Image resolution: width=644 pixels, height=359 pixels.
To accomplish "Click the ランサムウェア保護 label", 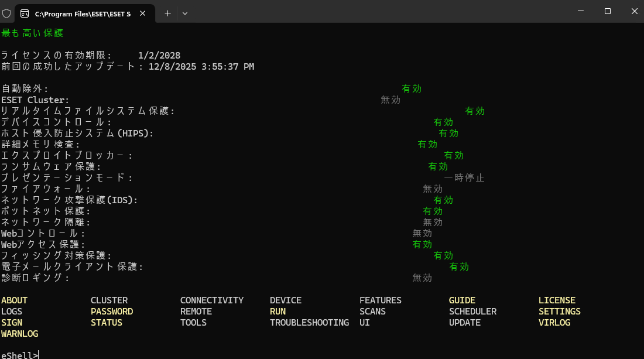I will [x=51, y=166].
